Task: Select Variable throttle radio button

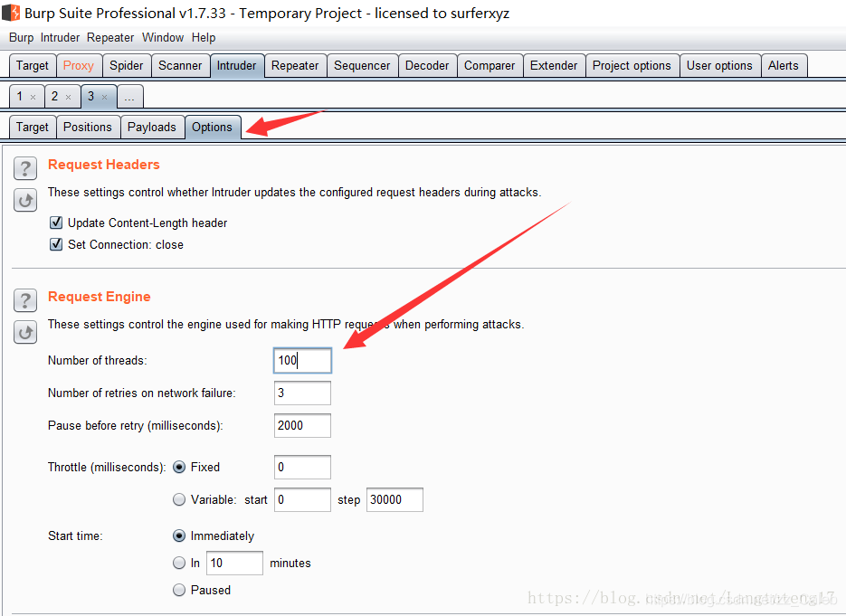Action: click(179, 499)
